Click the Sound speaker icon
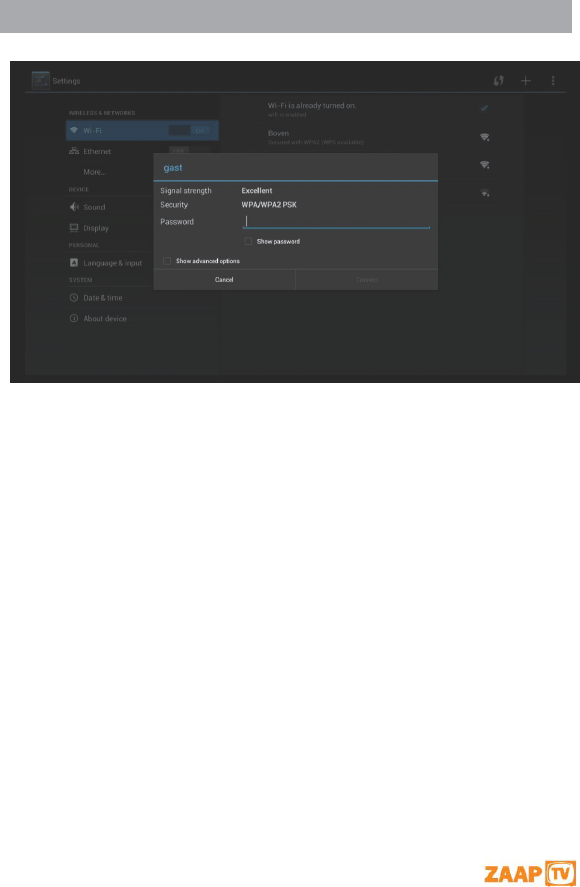This screenshot has width=580, height=887. click(x=74, y=207)
